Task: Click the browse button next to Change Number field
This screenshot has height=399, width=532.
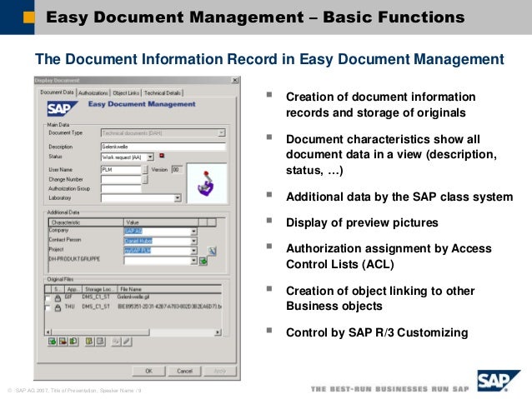Action: click(x=145, y=179)
